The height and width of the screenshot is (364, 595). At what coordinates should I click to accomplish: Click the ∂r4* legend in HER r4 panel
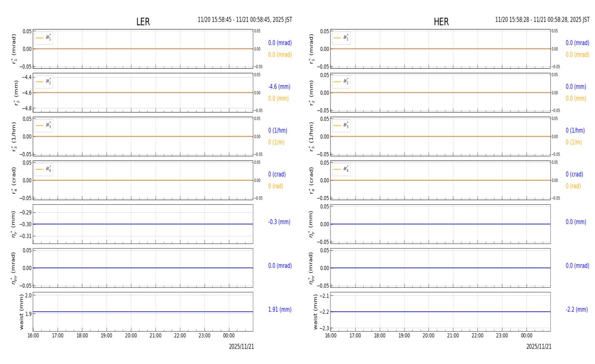(x=341, y=169)
